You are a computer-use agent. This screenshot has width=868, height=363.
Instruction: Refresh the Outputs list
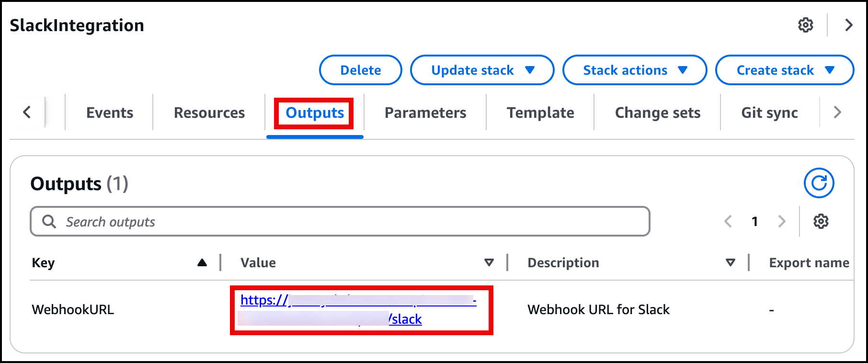(x=820, y=182)
